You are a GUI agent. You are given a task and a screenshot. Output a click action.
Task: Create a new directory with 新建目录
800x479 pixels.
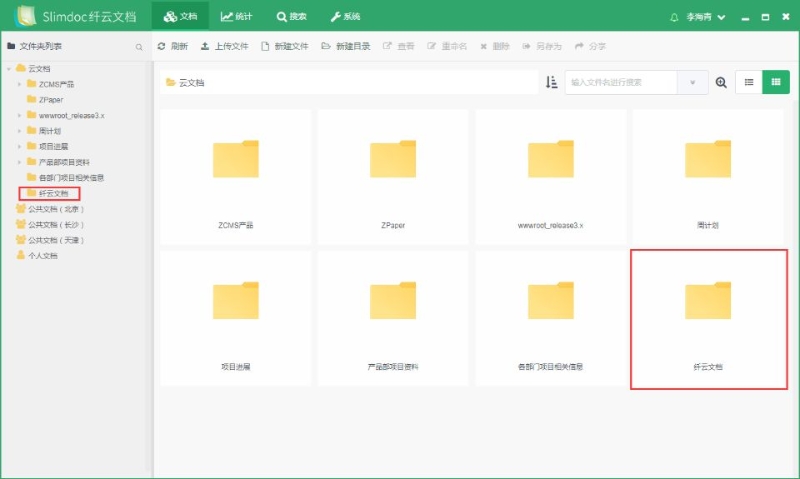[326, 47]
